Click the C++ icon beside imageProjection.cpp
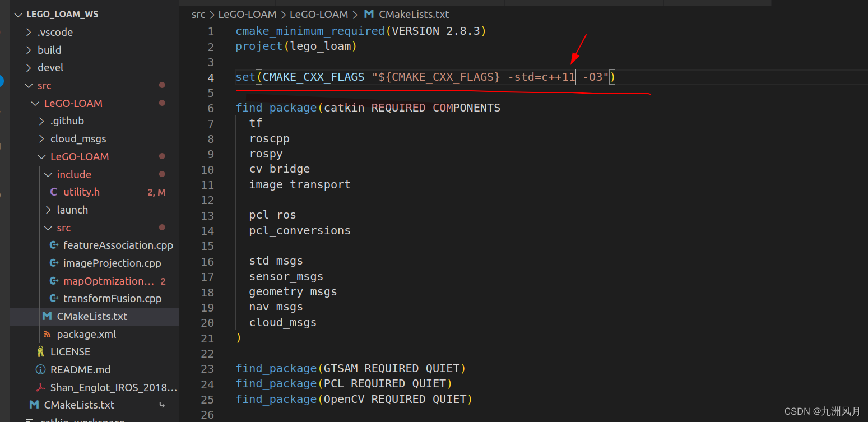Viewport: 868px width, 422px height. [x=54, y=263]
